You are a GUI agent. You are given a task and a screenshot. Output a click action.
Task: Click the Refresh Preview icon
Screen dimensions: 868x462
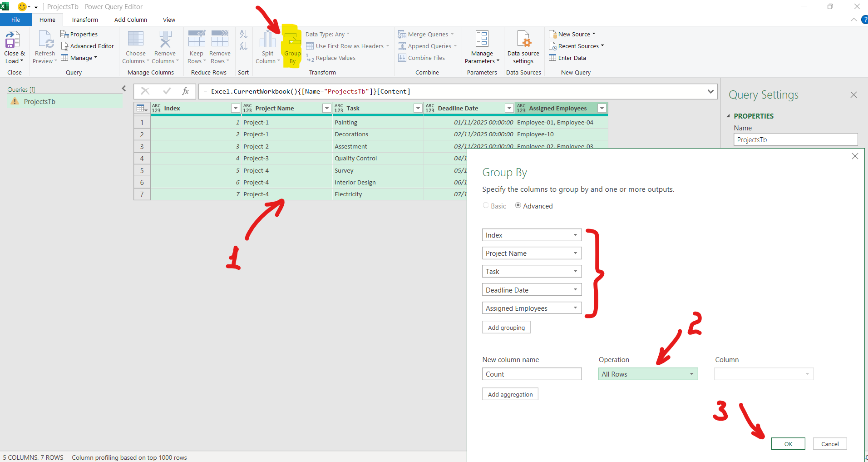coord(46,40)
